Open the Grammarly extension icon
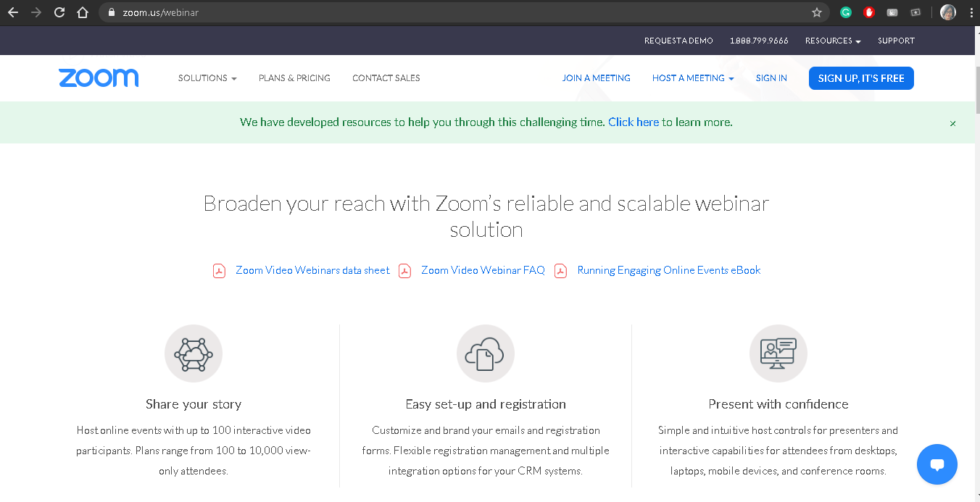980x502 pixels. (845, 12)
